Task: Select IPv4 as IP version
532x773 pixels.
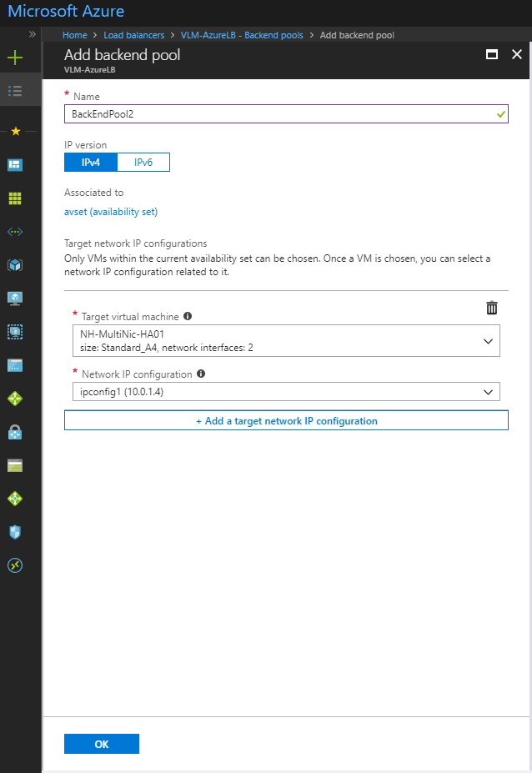Action: [x=91, y=163]
